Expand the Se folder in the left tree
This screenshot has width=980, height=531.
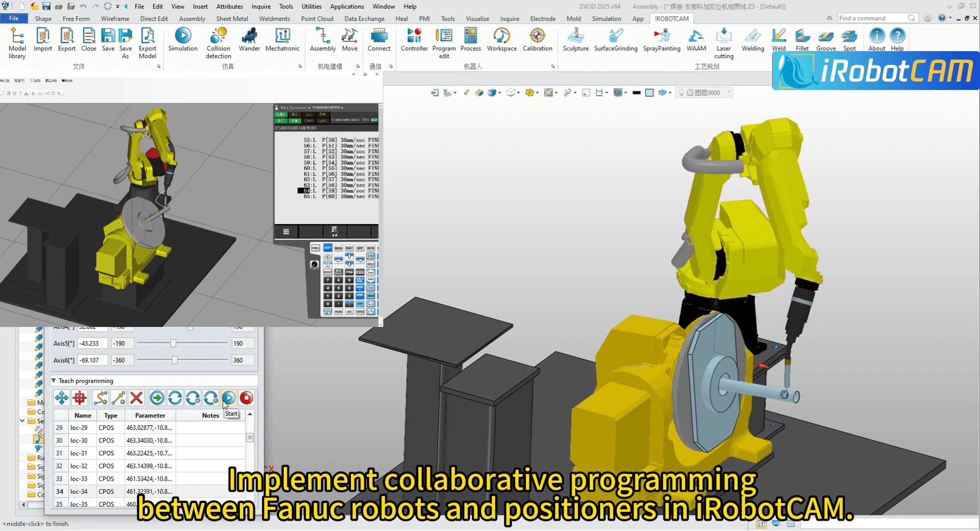22,421
